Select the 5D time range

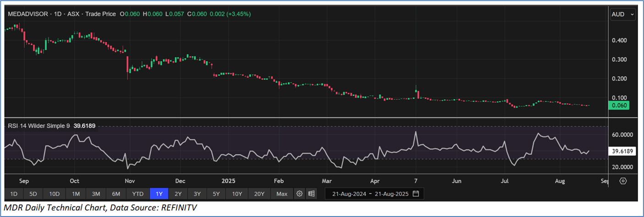coord(33,194)
